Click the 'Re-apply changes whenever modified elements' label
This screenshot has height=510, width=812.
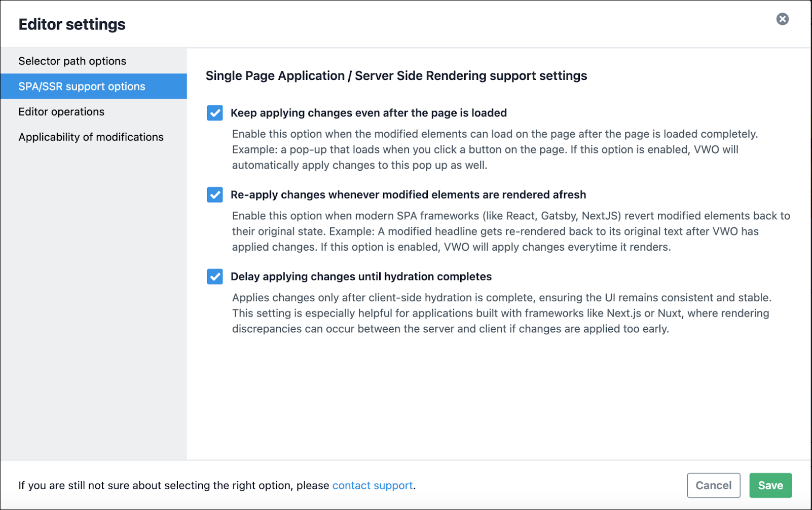408,195
